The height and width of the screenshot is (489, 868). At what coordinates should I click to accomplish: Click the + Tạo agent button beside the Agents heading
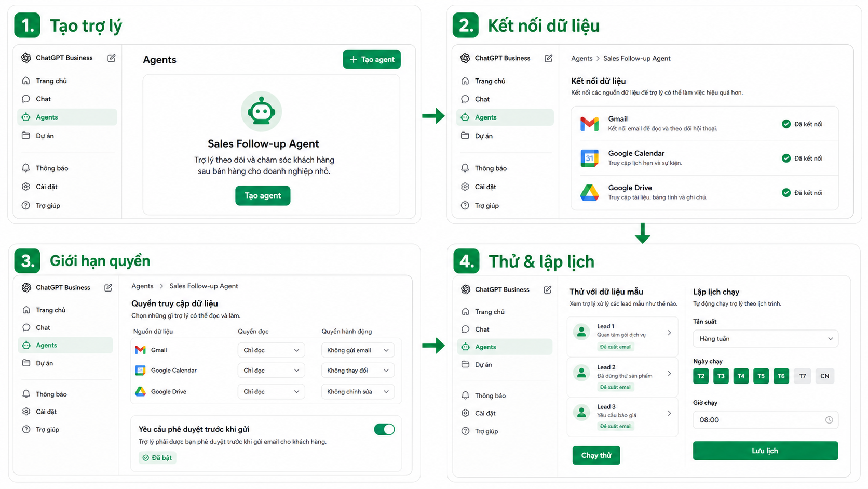pyautogui.click(x=372, y=59)
